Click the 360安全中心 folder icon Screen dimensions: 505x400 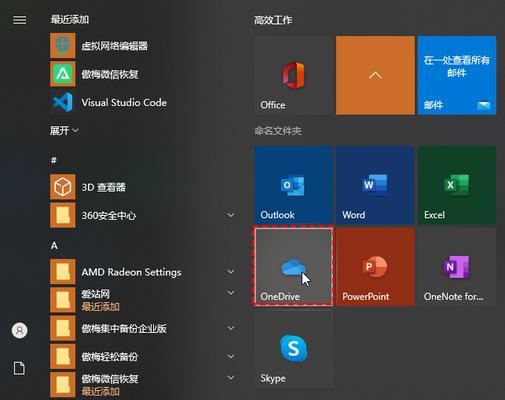coord(63,215)
